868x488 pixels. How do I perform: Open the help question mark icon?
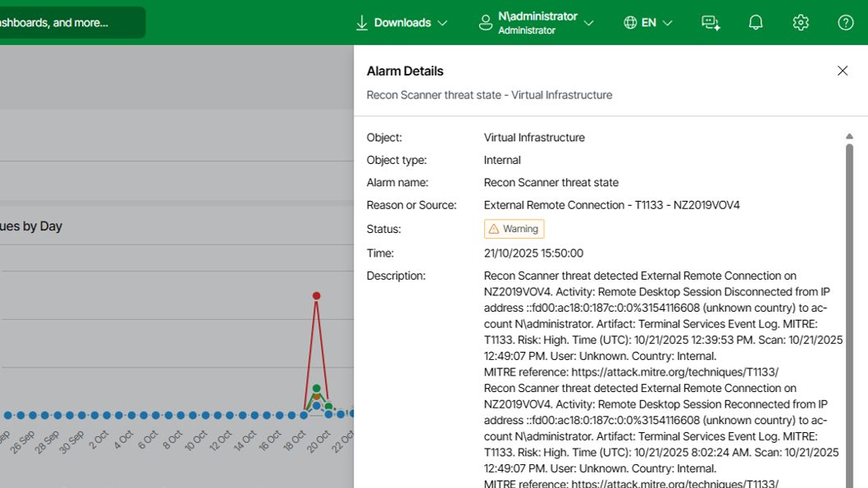click(x=846, y=23)
